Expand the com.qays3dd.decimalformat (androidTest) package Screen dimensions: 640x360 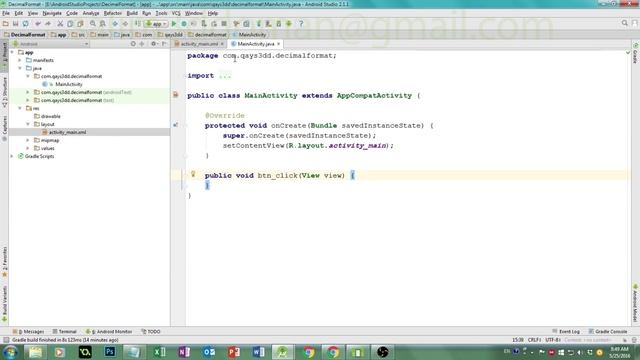pos(28,92)
